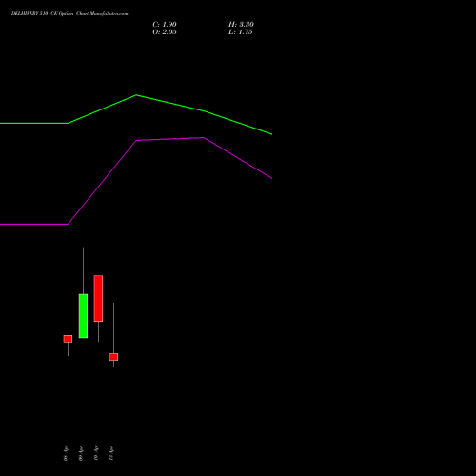476x476 pixels.
Task: Click the peak of the green line
Action: [x=136, y=95]
